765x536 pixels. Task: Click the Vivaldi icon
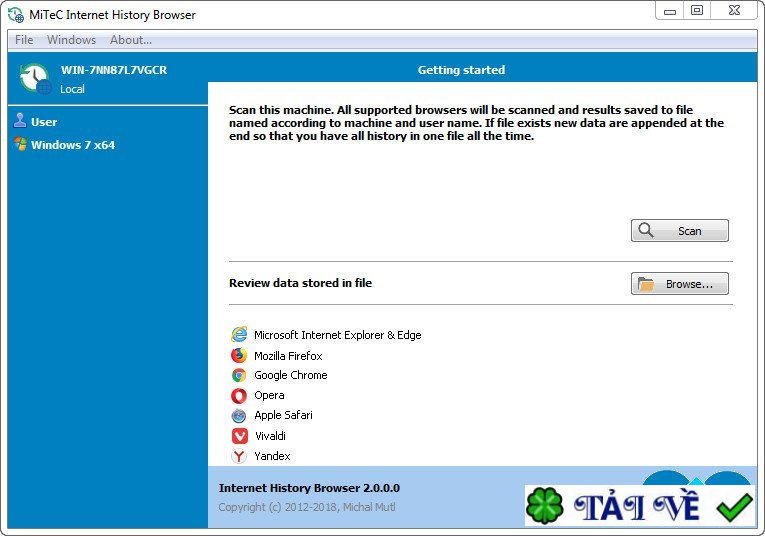point(240,436)
